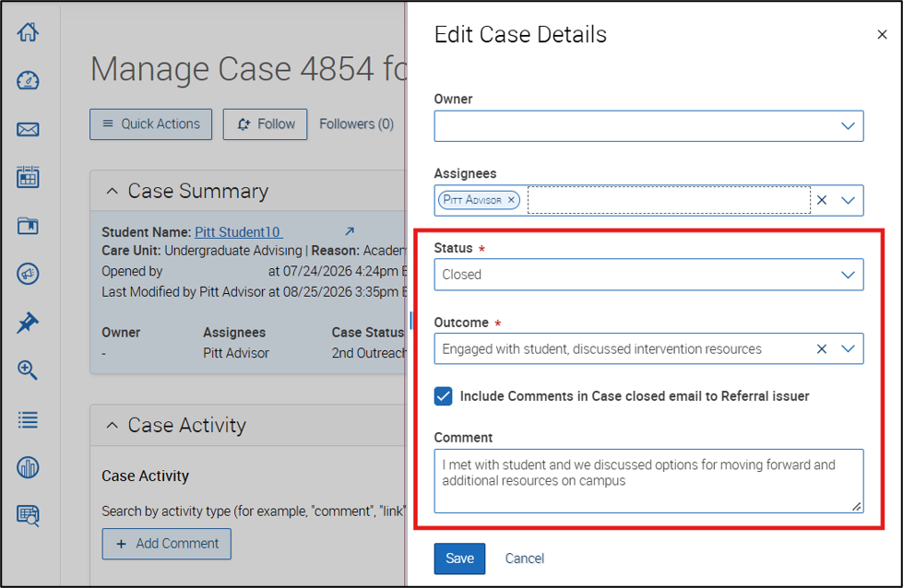Clear the selected Outcome value

pyautogui.click(x=822, y=348)
